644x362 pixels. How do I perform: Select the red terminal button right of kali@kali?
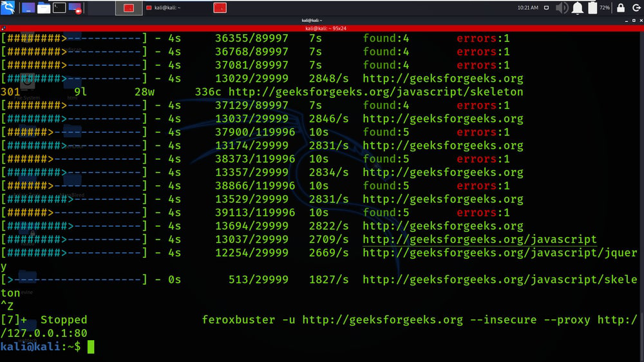point(220,8)
